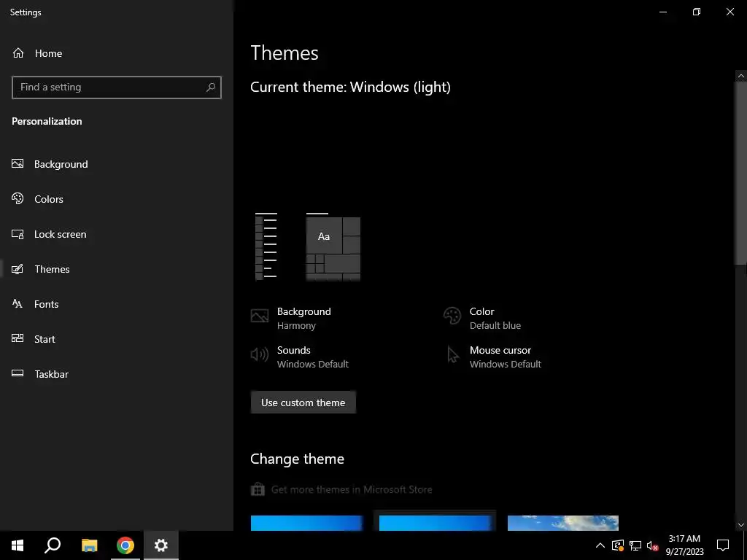Image resolution: width=747 pixels, height=560 pixels.
Task: Select the second blue theme thumbnail
Action: coord(435,523)
